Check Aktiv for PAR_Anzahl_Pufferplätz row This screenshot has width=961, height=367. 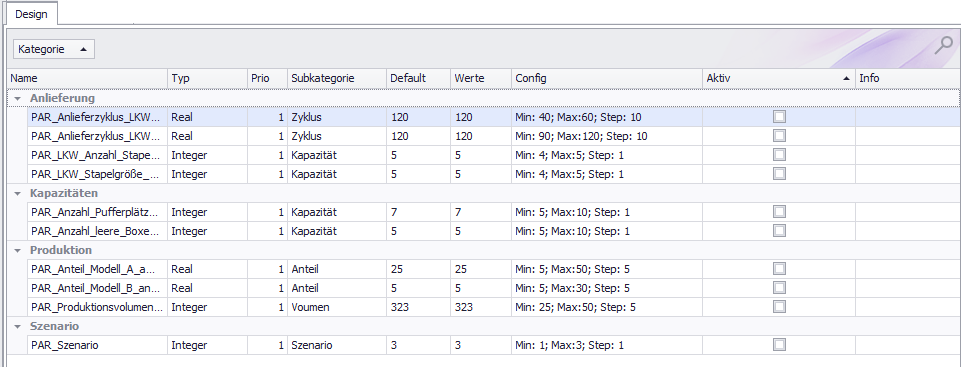779,212
